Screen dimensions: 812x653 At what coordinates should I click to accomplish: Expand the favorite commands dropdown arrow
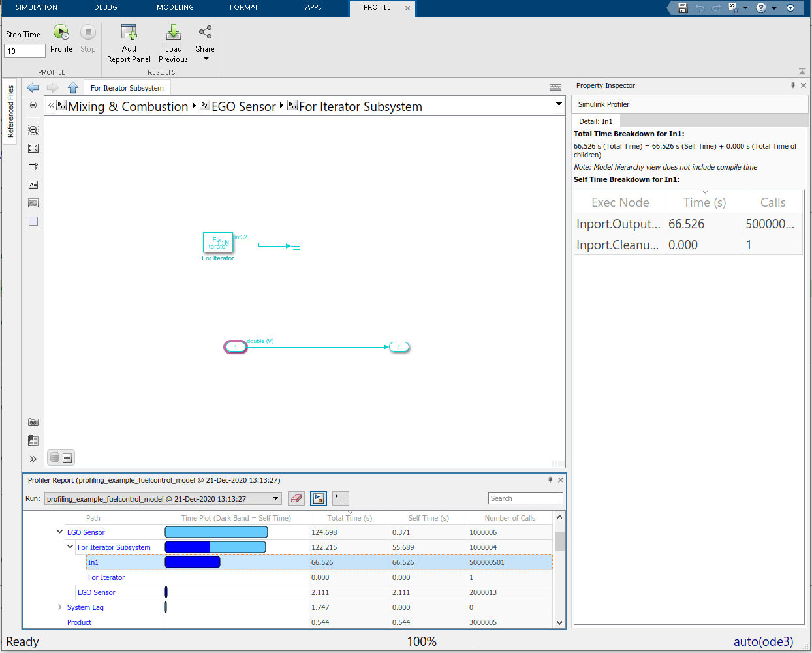click(x=745, y=8)
